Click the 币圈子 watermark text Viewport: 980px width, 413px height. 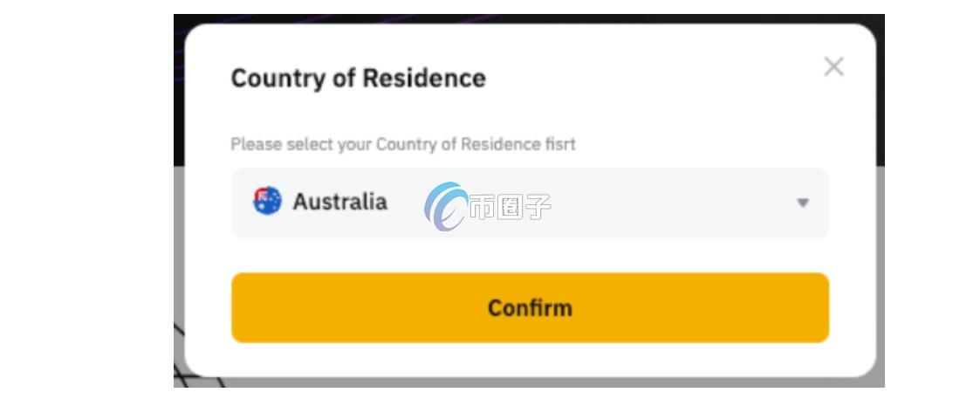[x=510, y=207]
